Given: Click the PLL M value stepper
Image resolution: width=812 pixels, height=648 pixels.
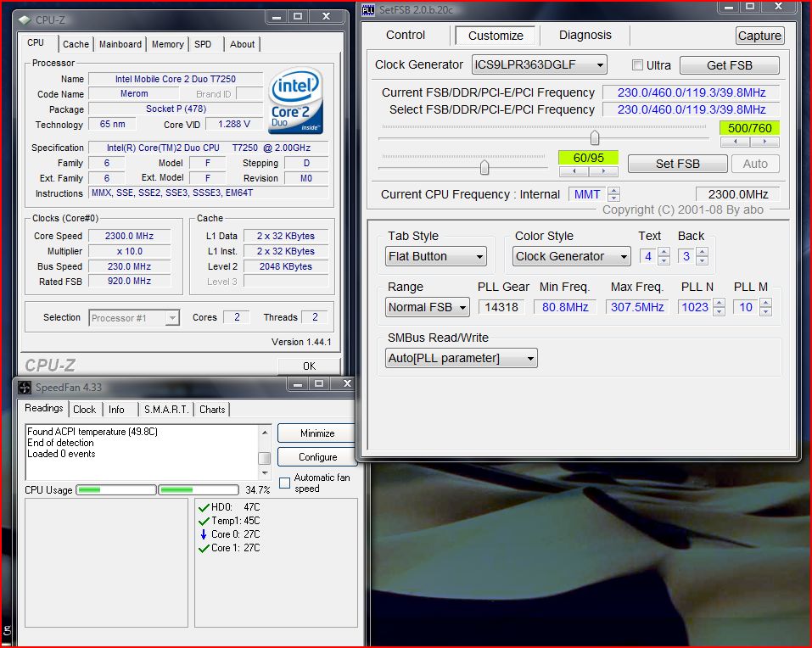Looking at the screenshot, I should tap(765, 307).
